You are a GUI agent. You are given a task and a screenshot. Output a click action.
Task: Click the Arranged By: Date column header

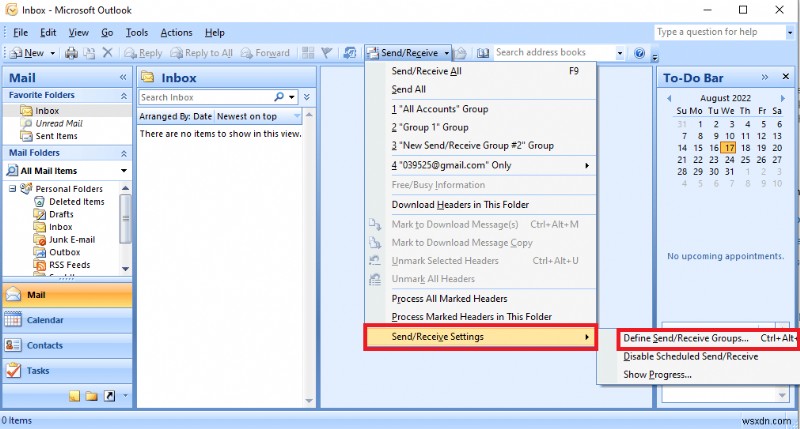click(x=176, y=116)
